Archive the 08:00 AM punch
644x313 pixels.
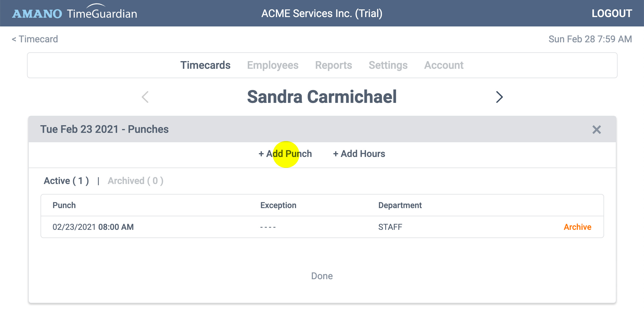click(x=577, y=227)
